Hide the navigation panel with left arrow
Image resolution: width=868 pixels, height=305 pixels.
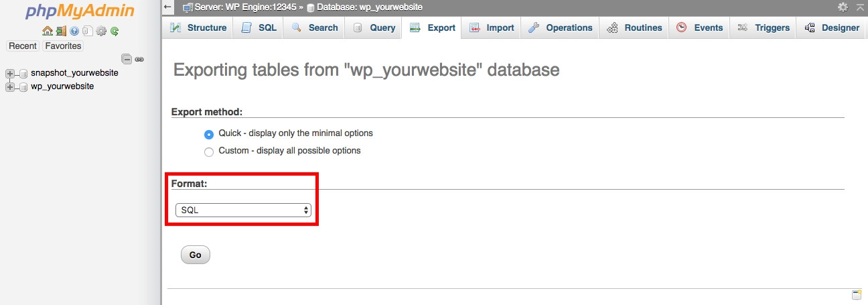click(169, 7)
